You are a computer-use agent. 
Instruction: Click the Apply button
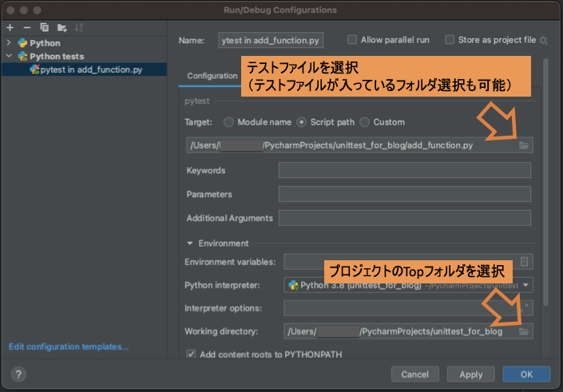point(470,374)
